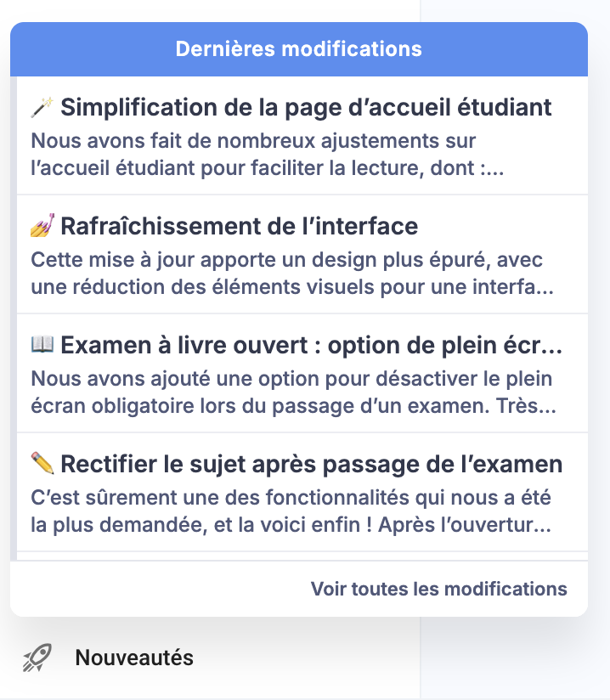The width and height of the screenshot is (610, 700).
Task: Expand ellipsis after 'Après l'ouvertur' text
Action: pyautogui.click(x=545, y=525)
